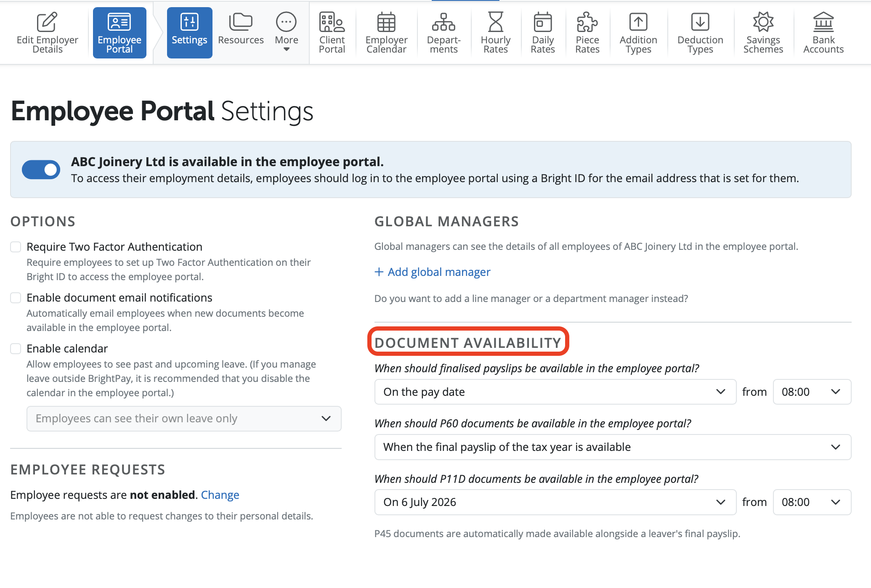Open Savings Schemes
The width and height of the screenshot is (871, 588).
(x=762, y=33)
